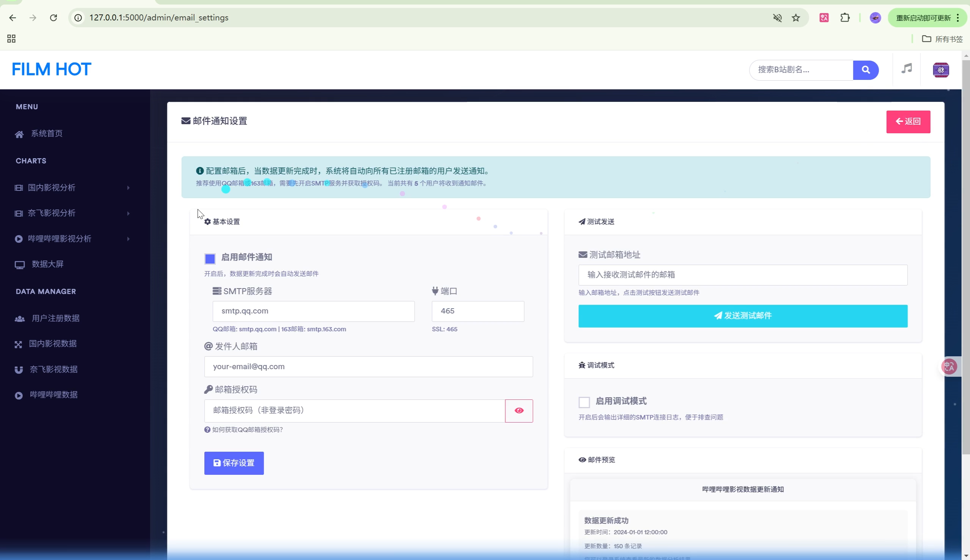Viewport: 970px width, 560px height.
Task: Click the floating translate icon at right edge
Action: pyautogui.click(x=949, y=367)
